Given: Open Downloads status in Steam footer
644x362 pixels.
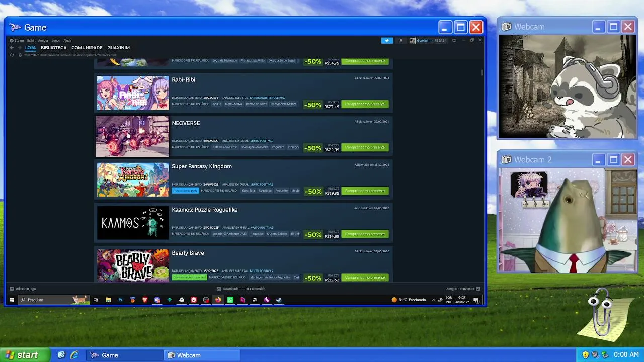Looking at the screenshot, I should pyautogui.click(x=241, y=289).
